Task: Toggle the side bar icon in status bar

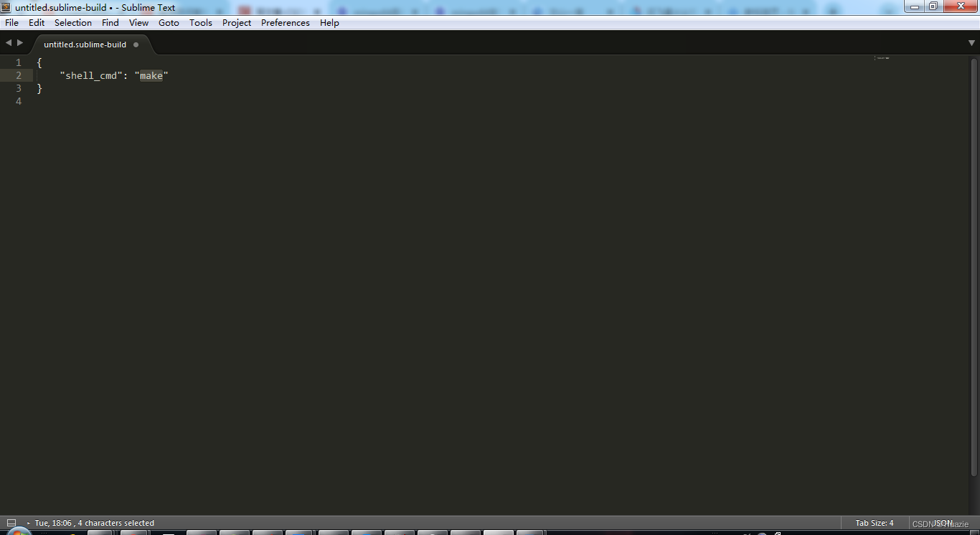Action: point(11,523)
